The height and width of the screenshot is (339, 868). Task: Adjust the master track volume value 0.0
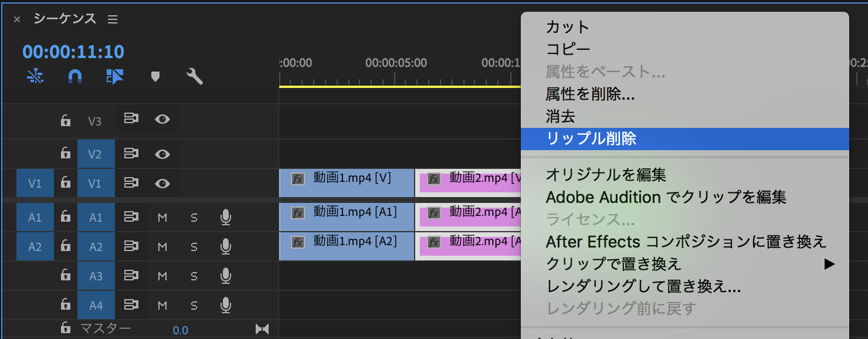click(181, 330)
